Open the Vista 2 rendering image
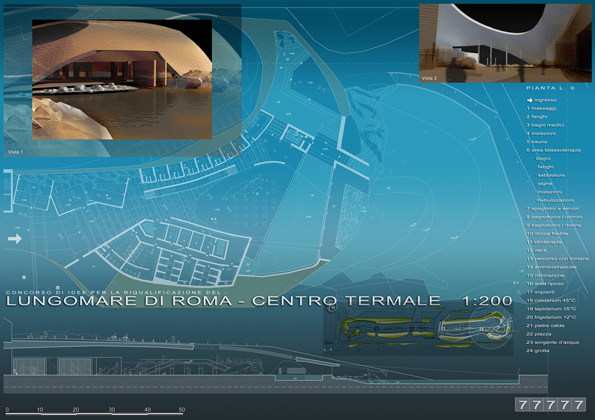The height and width of the screenshot is (420, 595). click(x=505, y=43)
